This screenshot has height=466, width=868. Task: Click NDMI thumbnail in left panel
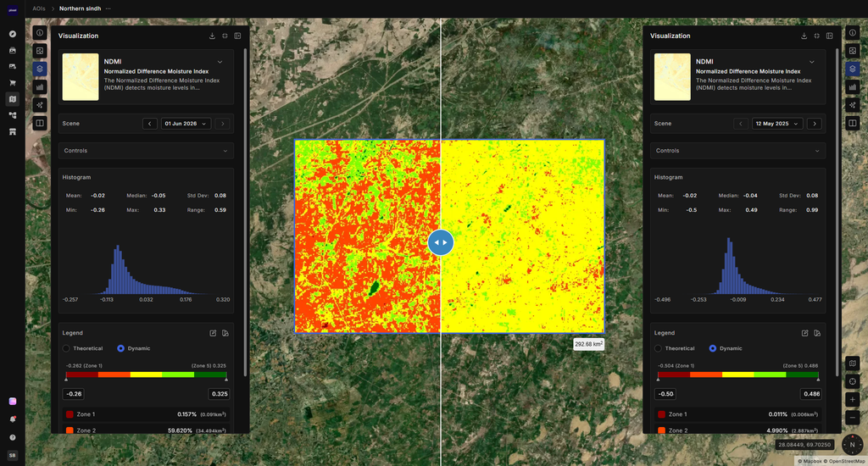click(x=81, y=77)
